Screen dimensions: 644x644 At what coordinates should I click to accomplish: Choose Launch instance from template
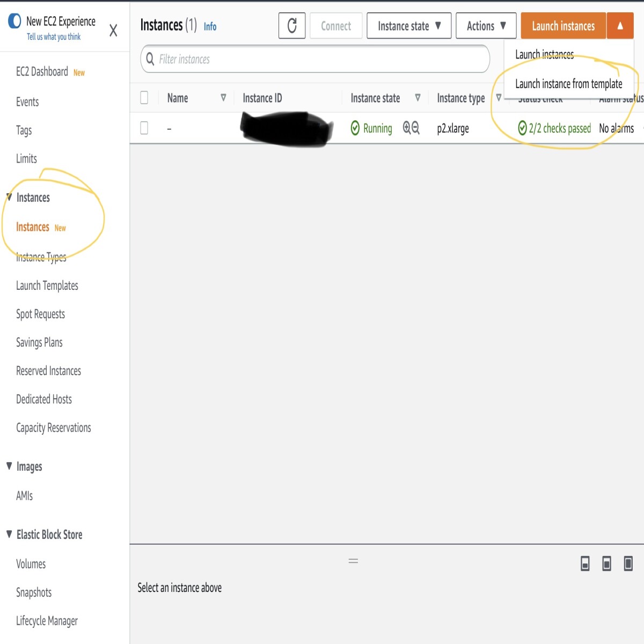(569, 84)
